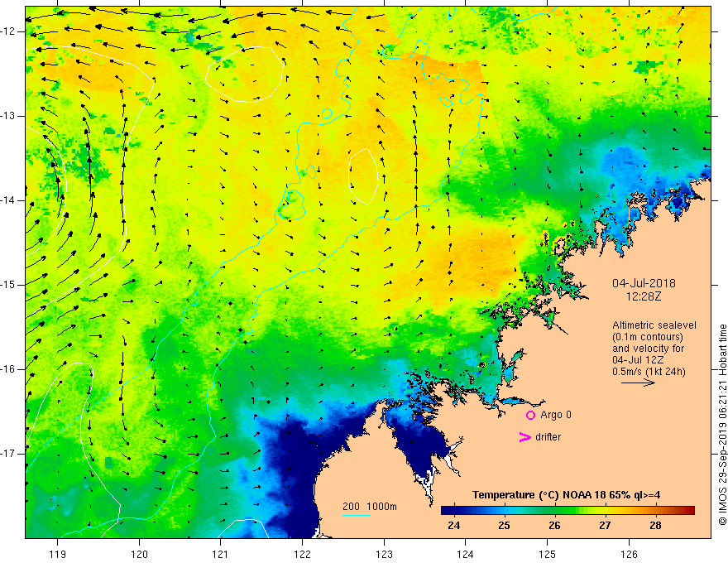This screenshot has height=563, width=728.
Task: Click the 0.5m/s velocity scale arrow
Action: click(x=638, y=383)
